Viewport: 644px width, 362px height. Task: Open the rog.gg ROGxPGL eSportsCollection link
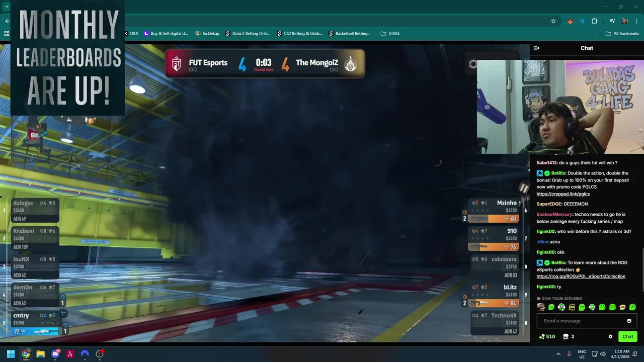coord(581,277)
